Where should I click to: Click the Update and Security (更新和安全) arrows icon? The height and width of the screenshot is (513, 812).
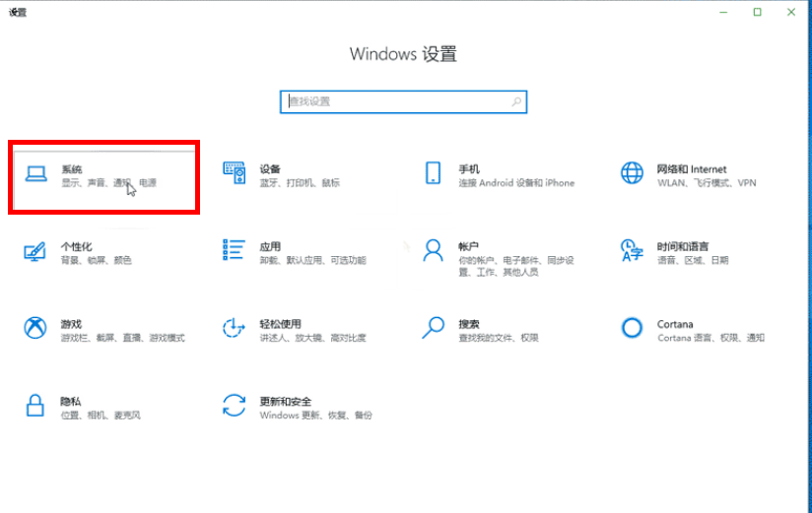(x=234, y=405)
